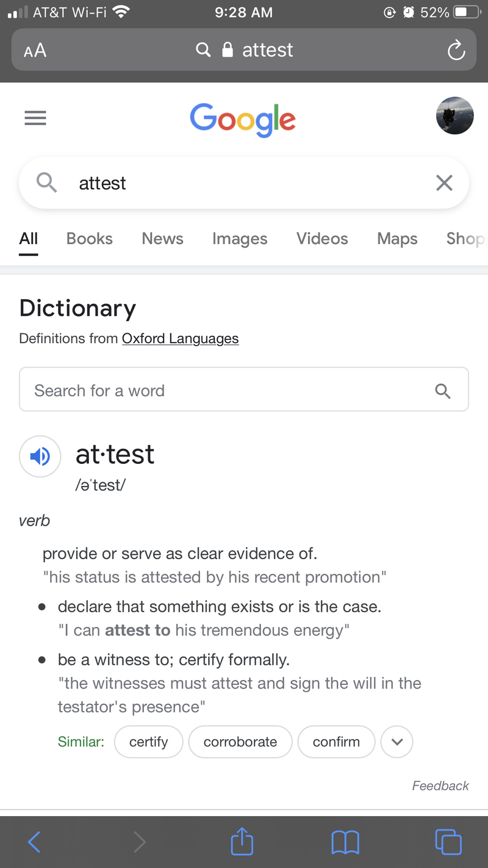Screen dimensions: 488x868
Task: Open the News results tab
Action: [162, 239]
